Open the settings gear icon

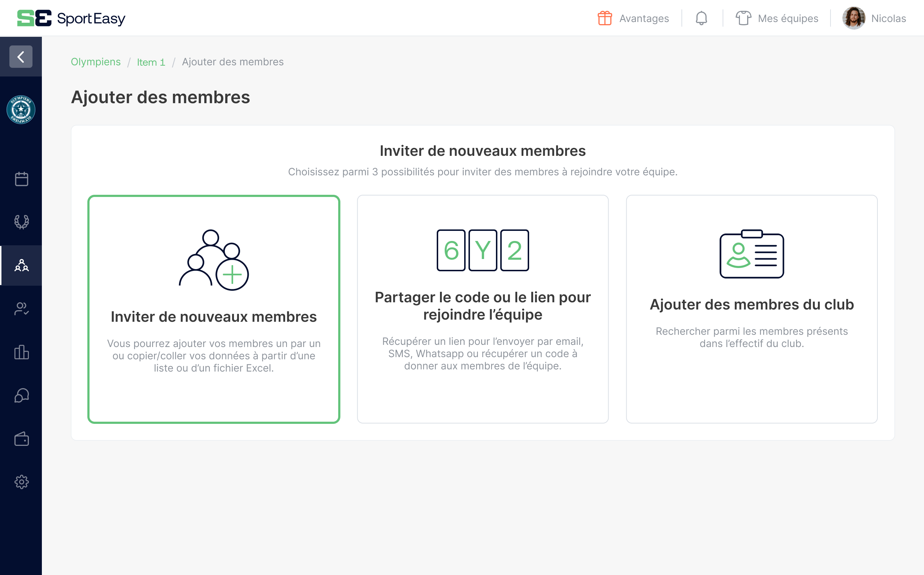pyautogui.click(x=21, y=482)
